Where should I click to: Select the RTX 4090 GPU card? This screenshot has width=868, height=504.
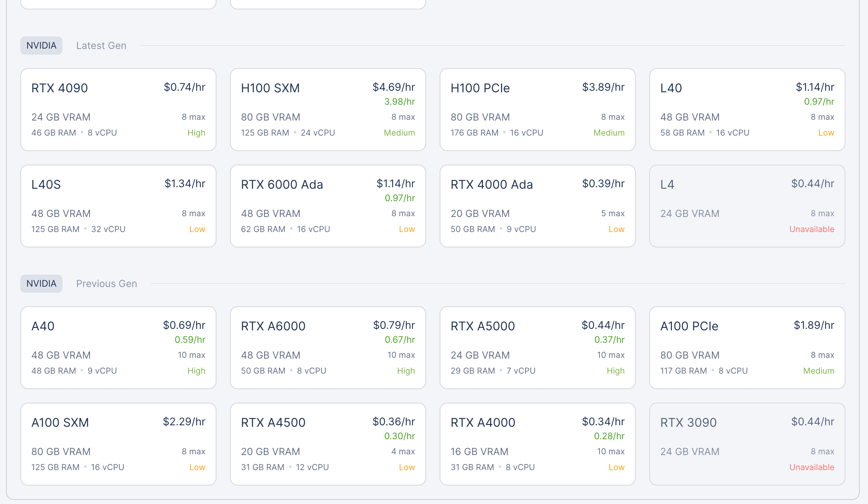pos(118,109)
